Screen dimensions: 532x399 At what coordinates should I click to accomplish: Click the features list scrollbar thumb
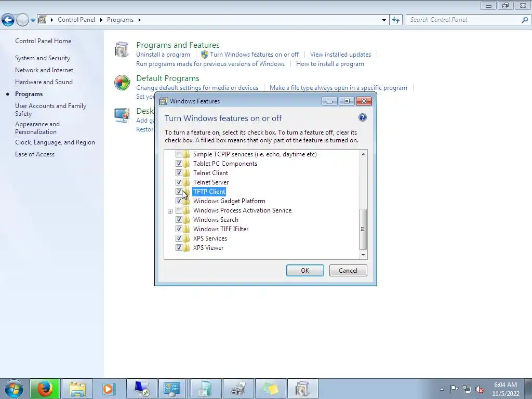point(363,229)
